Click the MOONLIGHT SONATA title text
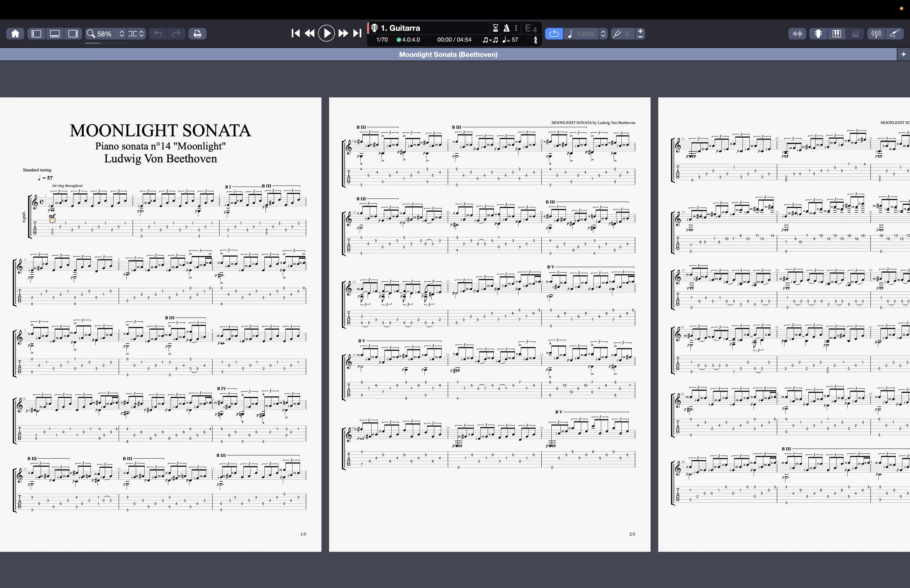 click(x=160, y=131)
